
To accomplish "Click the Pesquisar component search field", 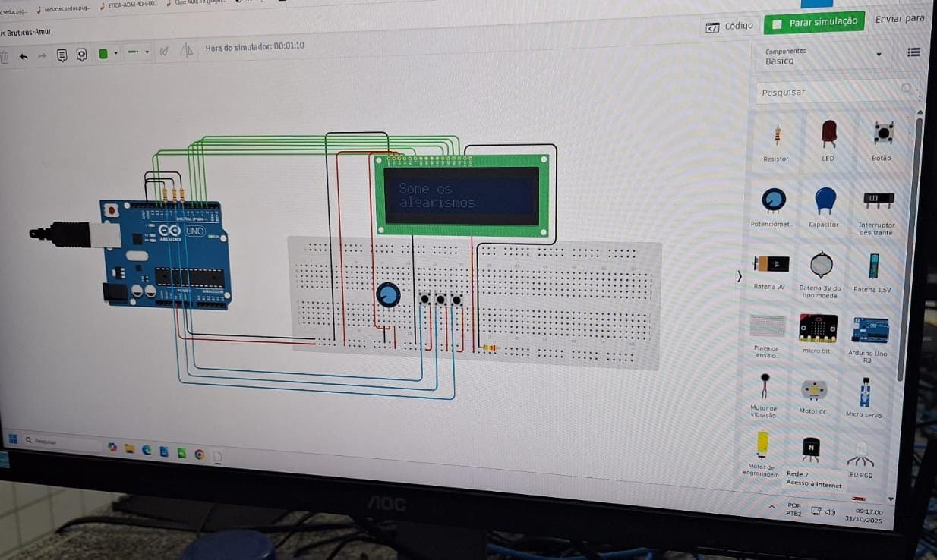I will (x=831, y=92).
